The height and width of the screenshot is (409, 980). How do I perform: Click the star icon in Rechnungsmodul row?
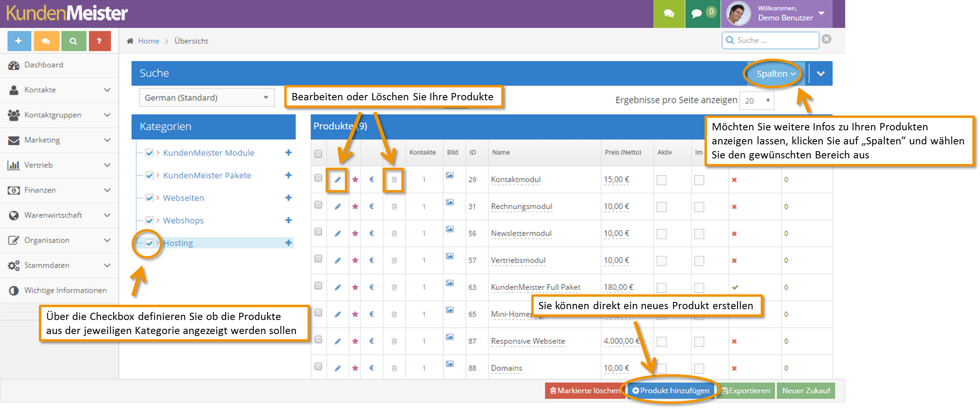click(x=355, y=207)
